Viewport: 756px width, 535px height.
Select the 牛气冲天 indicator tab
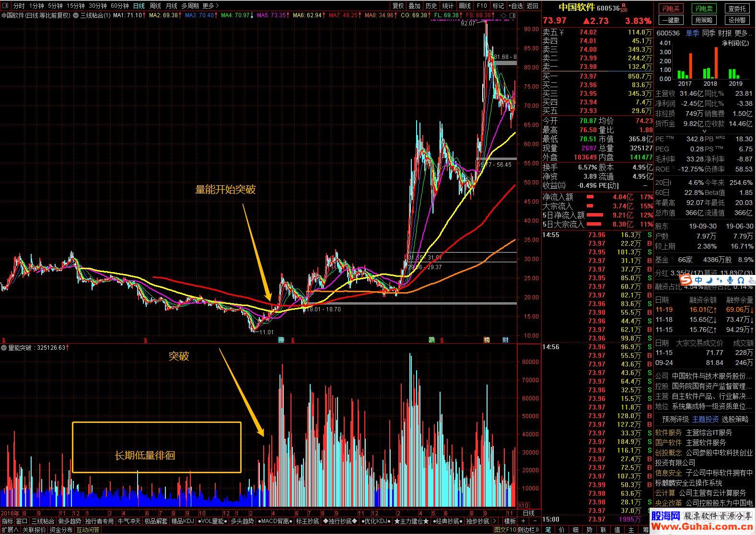tap(129, 521)
